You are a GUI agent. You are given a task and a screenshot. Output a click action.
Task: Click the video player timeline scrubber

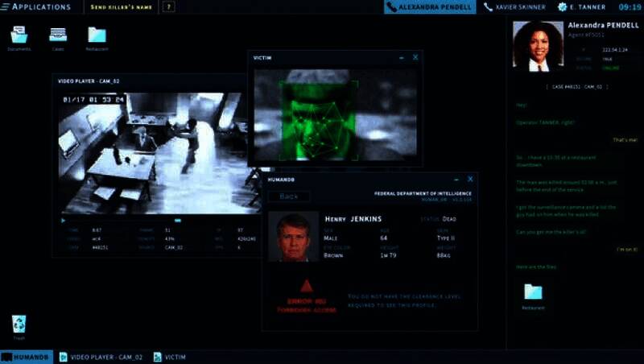[x=178, y=220]
